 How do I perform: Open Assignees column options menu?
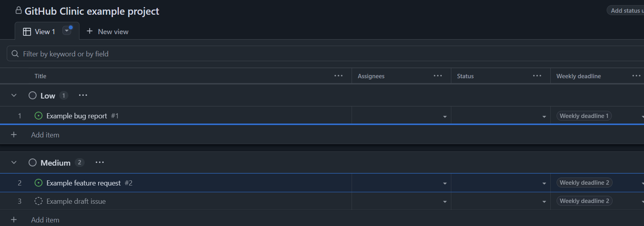(x=438, y=76)
